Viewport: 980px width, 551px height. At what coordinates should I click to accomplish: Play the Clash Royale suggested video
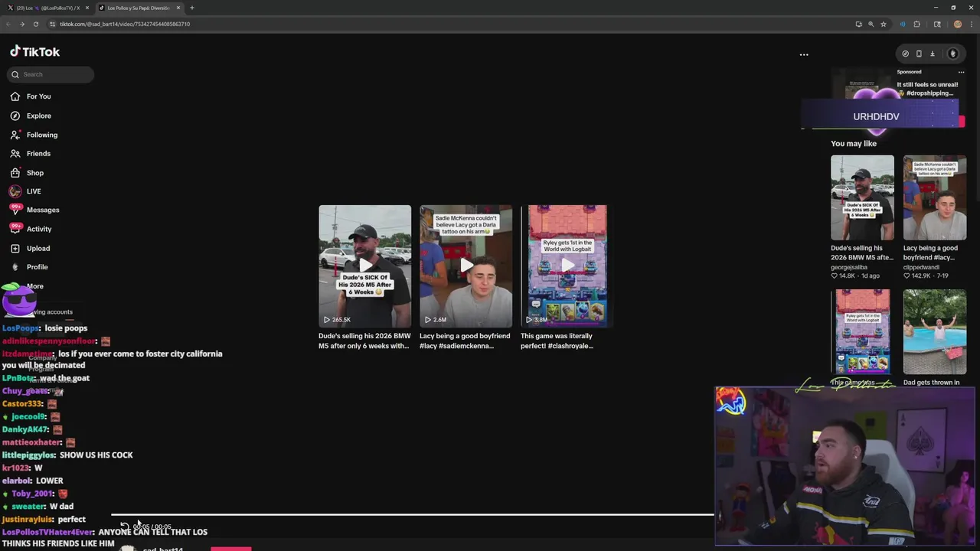(x=567, y=266)
